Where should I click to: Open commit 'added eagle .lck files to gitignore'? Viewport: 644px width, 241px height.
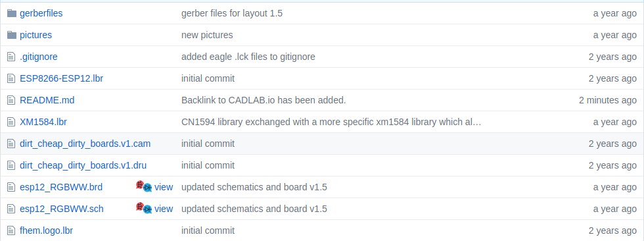[x=248, y=57]
